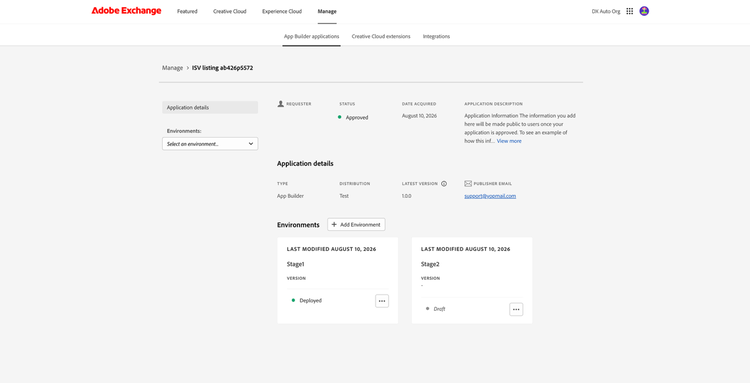Open the Stage1 more options menu
The height and width of the screenshot is (383, 750).
point(382,301)
